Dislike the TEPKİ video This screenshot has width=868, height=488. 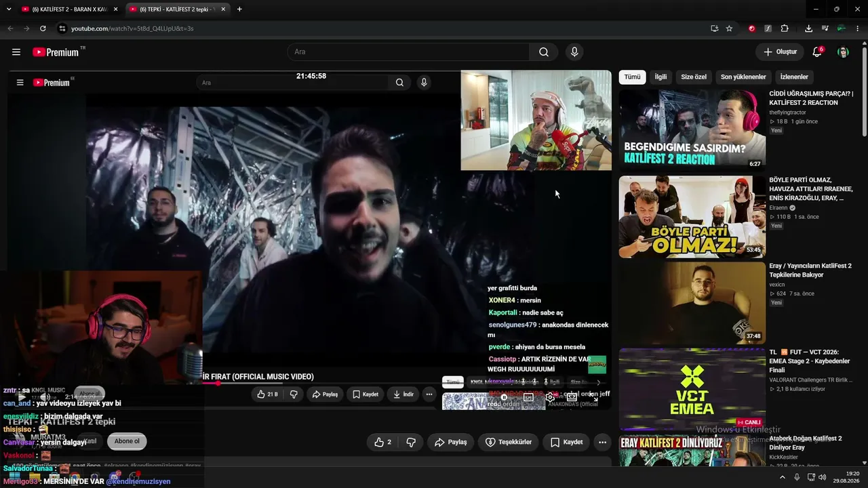pos(411,442)
